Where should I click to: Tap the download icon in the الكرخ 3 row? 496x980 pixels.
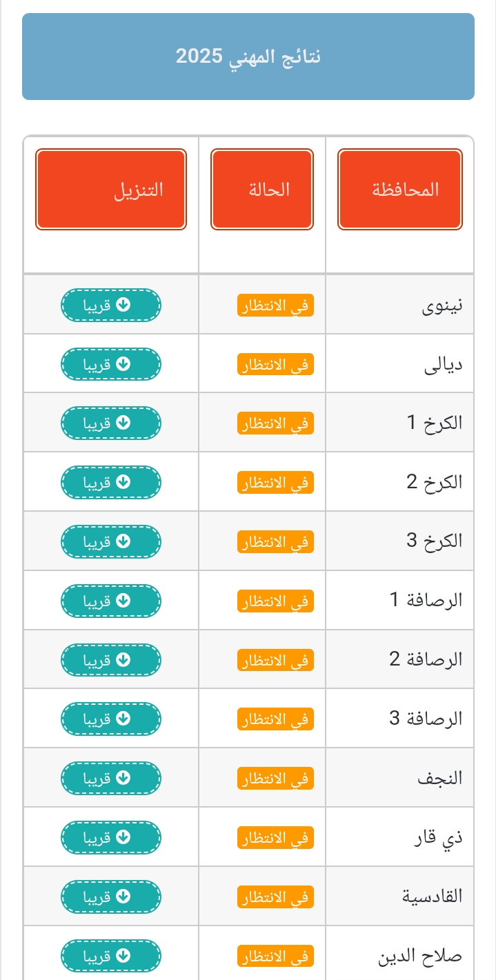[x=123, y=541]
